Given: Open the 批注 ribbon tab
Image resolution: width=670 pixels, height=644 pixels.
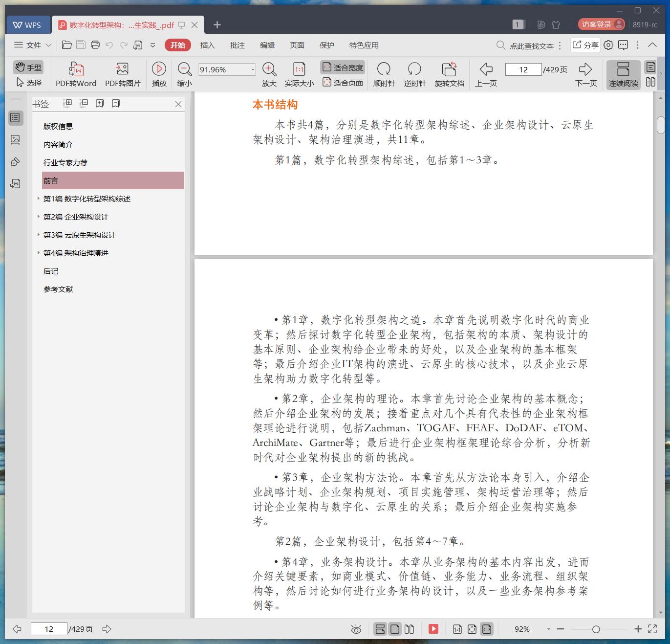Looking at the screenshot, I should click(237, 45).
